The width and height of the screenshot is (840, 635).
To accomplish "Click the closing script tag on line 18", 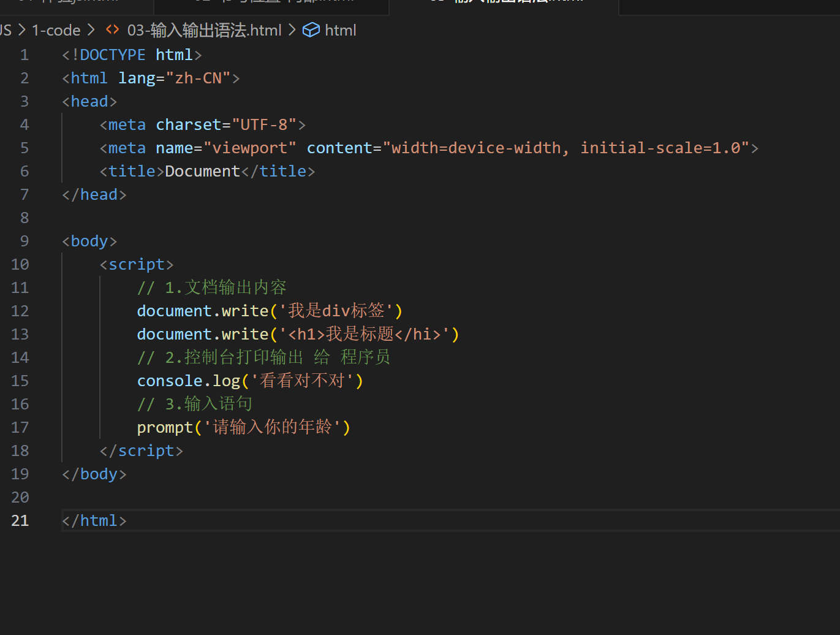I will click(x=142, y=451).
